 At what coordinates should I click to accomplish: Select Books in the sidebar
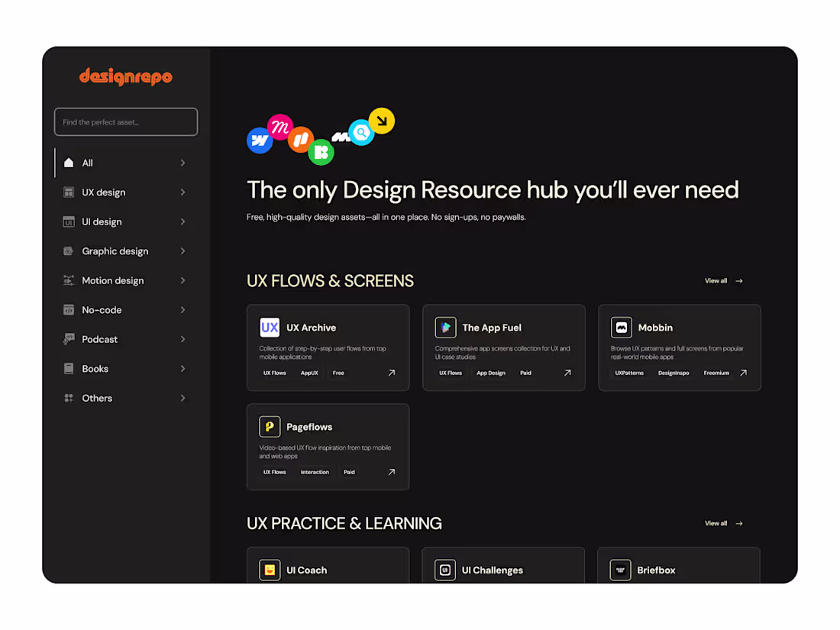(124, 369)
